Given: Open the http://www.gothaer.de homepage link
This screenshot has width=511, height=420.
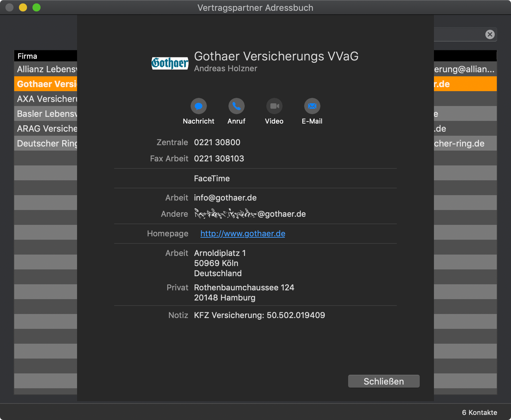Looking at the screenshot, I should tap(243, 234).
